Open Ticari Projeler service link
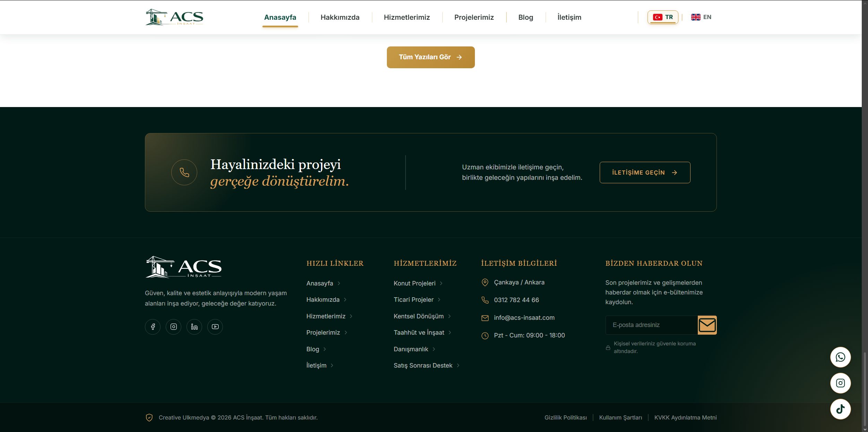 (417, 300)
